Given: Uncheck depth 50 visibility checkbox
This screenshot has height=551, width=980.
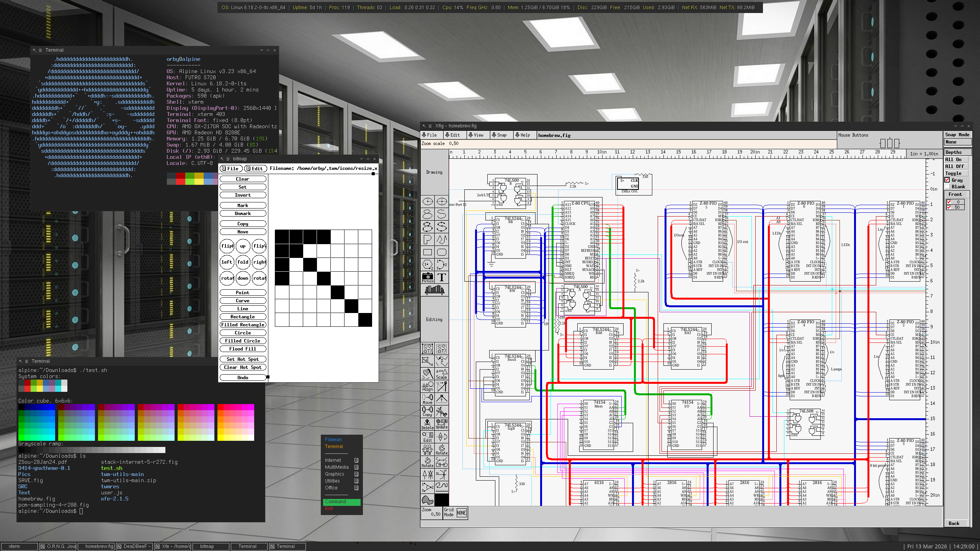Looking at the screenshot, I should click(x=949, y=207).
